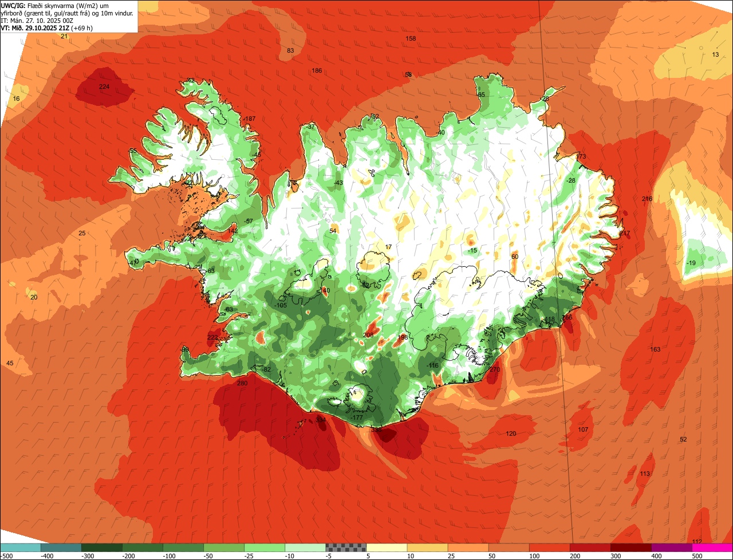Click the map value -105 in southwest Iceland

[281, 305]
